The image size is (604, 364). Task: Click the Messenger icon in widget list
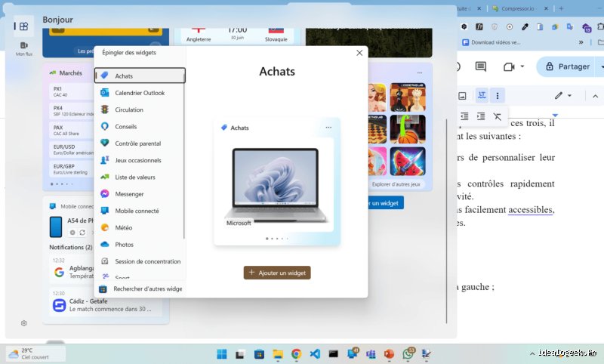tap(105, 194)
